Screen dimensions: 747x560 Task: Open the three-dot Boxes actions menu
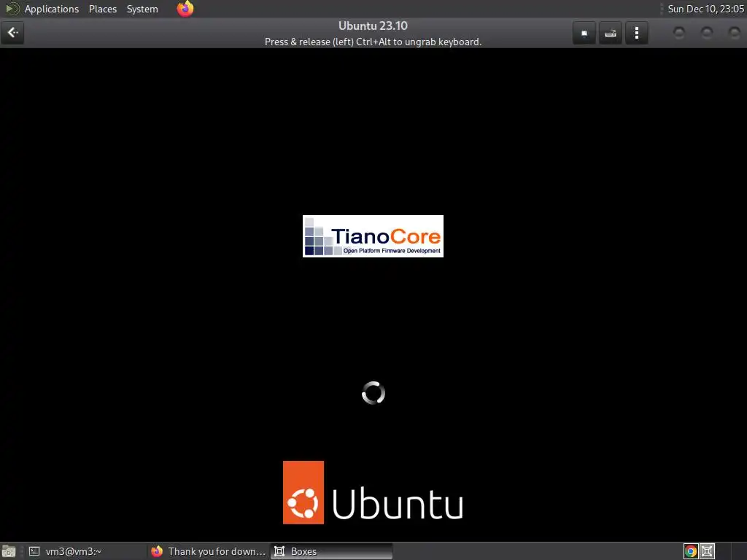point(636,33)
